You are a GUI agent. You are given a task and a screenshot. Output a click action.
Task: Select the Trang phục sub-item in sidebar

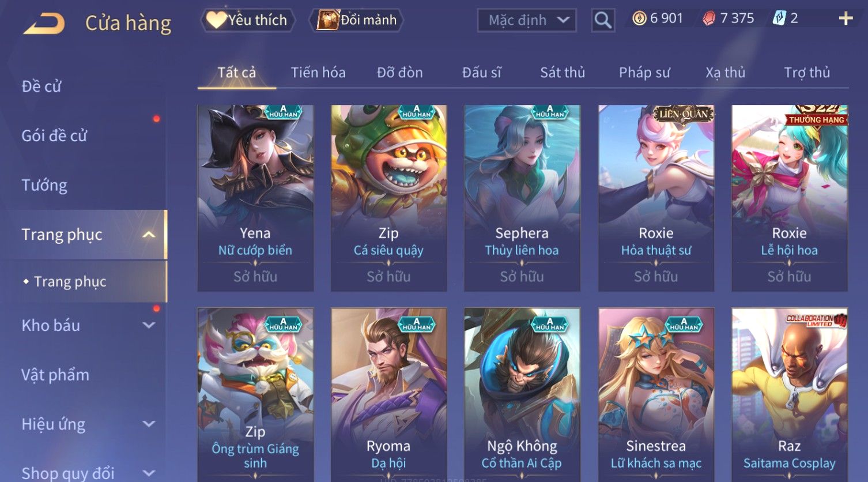coord(70,281)
